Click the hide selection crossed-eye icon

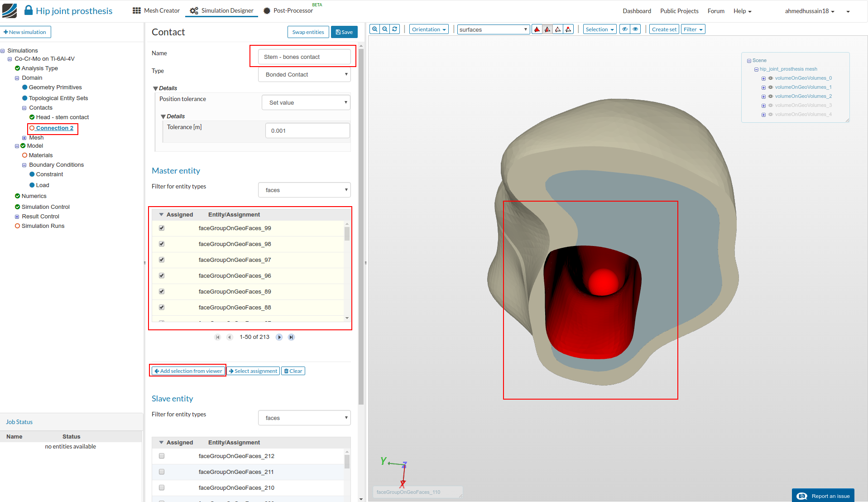click(x=625, y=29)
